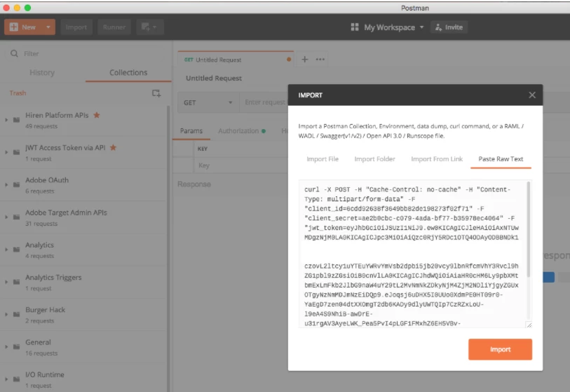Click the textarea resize handle

[529, 325]
